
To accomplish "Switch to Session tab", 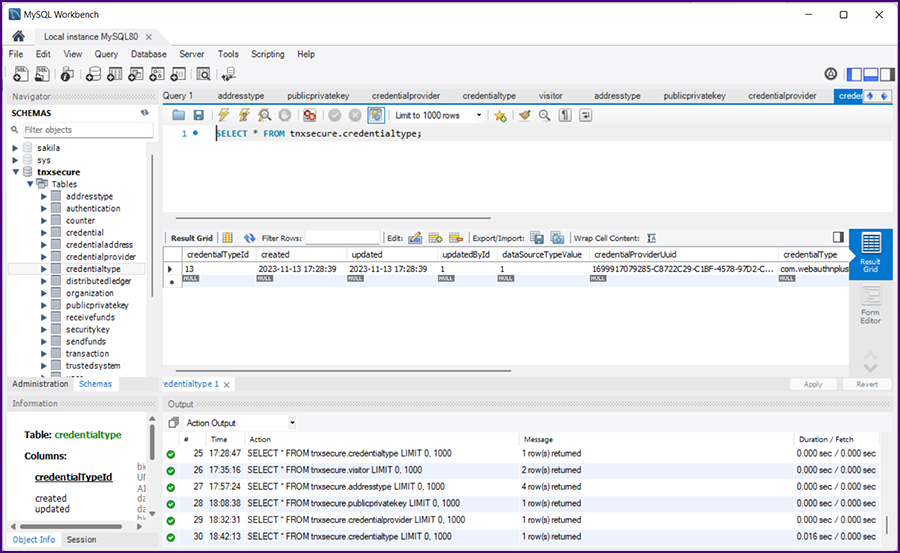I will point(82,540).
